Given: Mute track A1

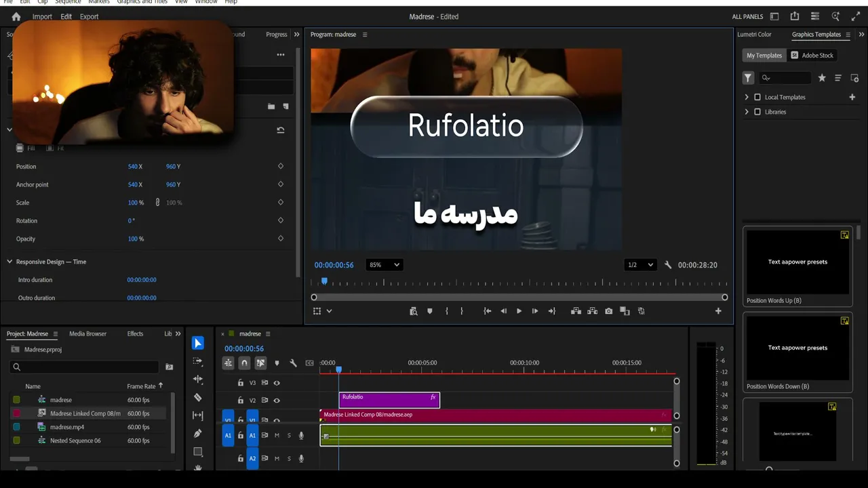Looking at the screenshot, I should (x=277, y=436).
